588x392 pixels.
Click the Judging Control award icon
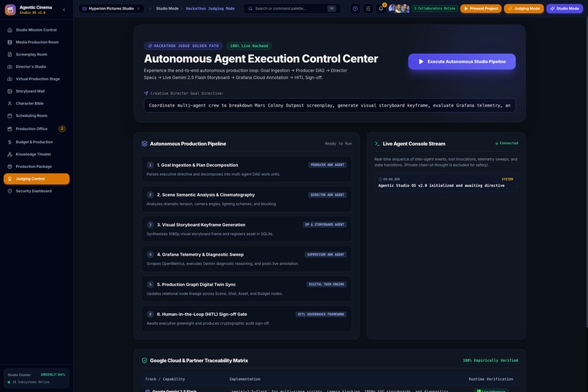tap(9, 179)
